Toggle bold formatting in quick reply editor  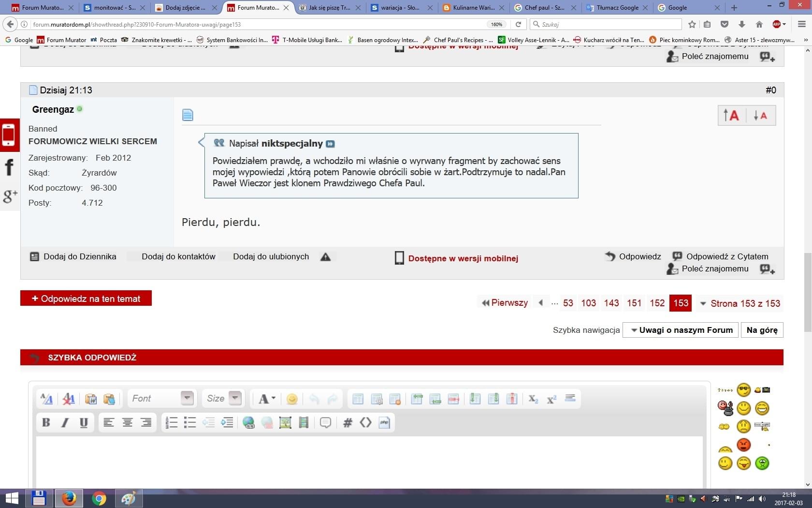(x=46, y=422)
